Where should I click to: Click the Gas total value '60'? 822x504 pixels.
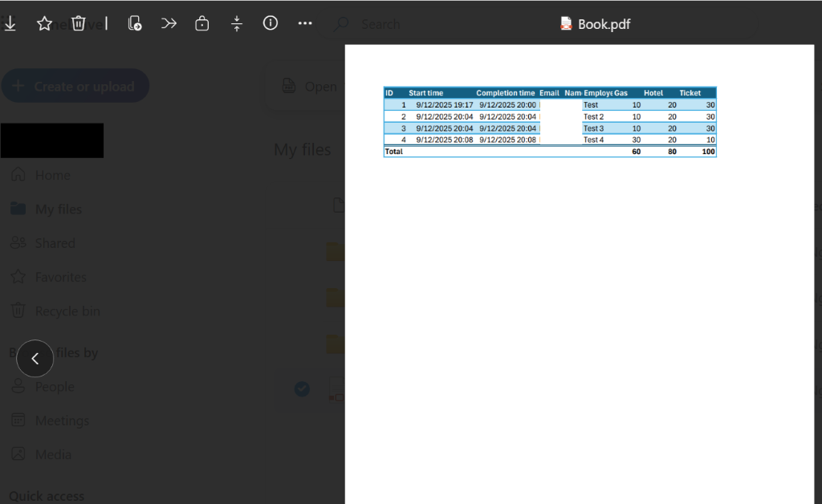(636, 152)
